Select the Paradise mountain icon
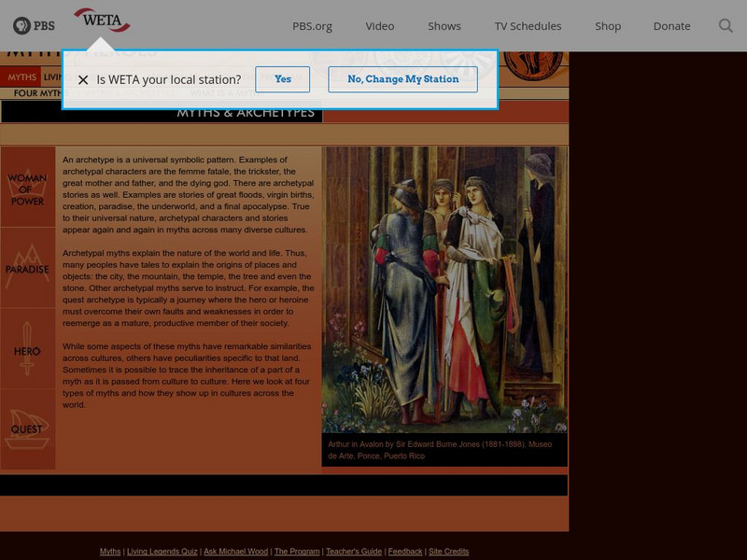 [x=28, y=268]
